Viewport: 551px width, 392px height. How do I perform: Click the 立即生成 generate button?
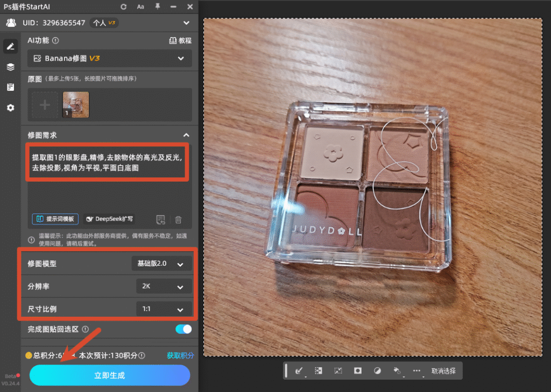(x=110, y=375)
